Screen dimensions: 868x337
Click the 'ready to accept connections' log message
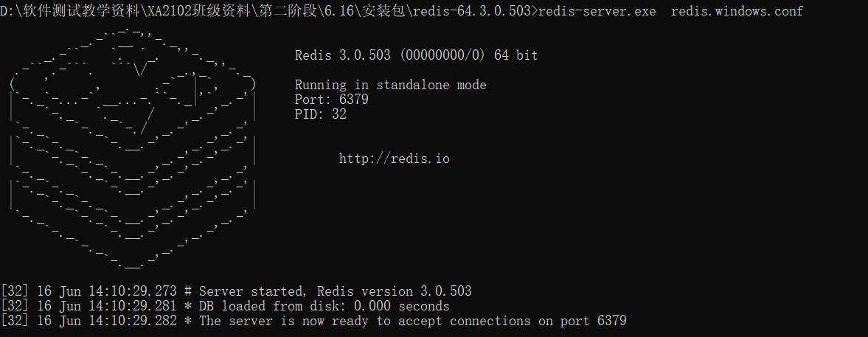point(412,321)
